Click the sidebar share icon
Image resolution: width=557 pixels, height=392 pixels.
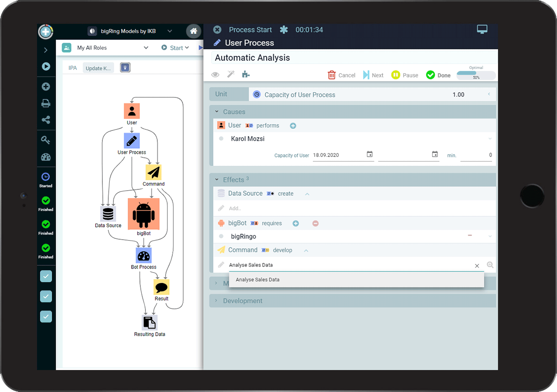pyautogui.click(x=46, y=120)
